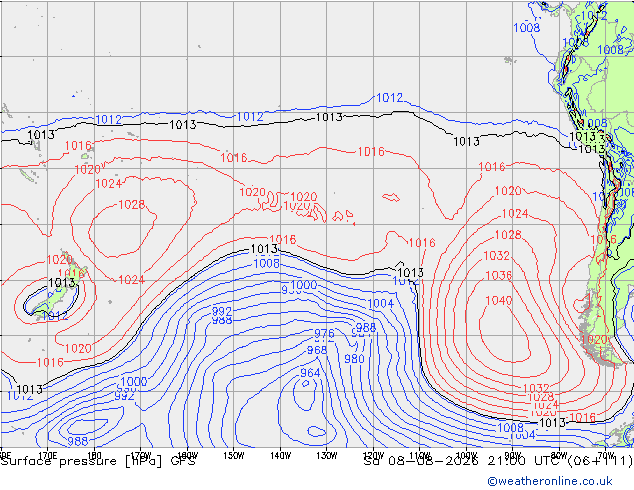Click the 980 isobar label
Image resolution: width=634 pixels, height=490 pixels.
354,359
